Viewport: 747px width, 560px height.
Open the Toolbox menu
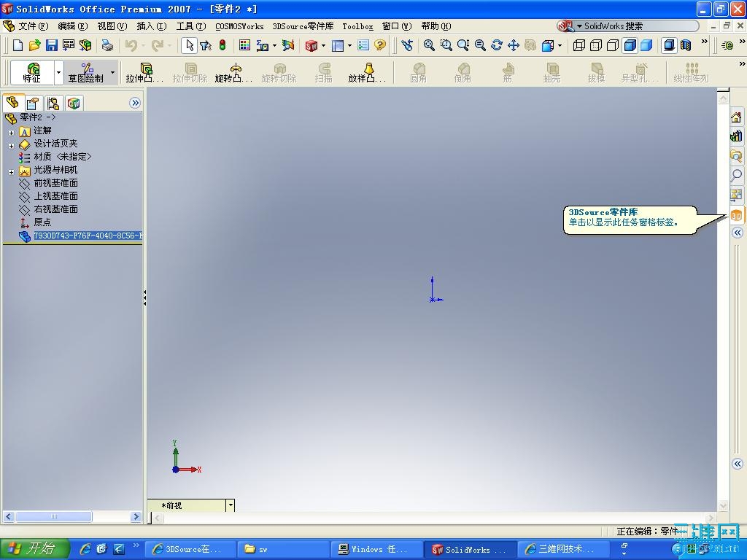tap(357, 26)
